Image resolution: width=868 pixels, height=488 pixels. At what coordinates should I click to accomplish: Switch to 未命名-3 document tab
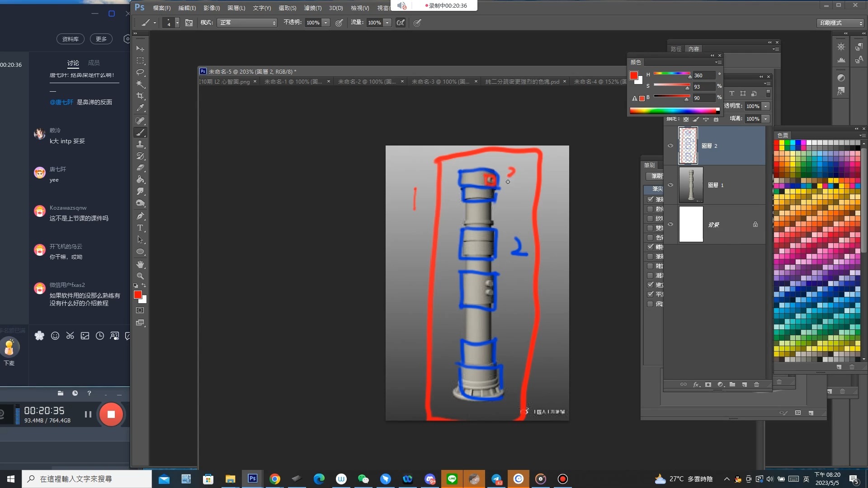pyautogui.click(x=440, y=82)
